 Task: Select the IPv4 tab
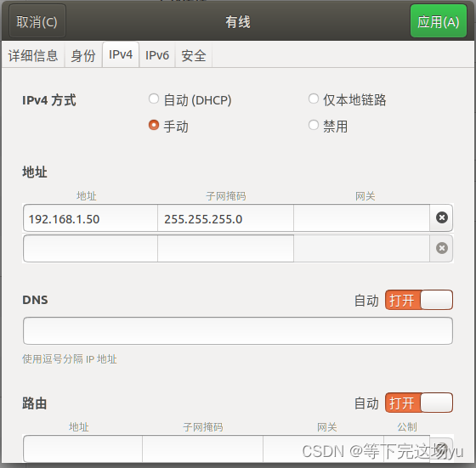pos(121,55)
